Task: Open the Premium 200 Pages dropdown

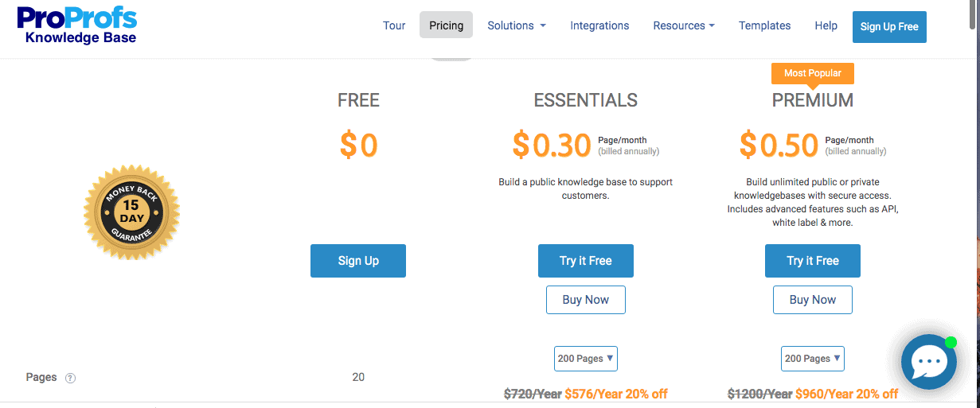Action: click(x=813, y=359)
